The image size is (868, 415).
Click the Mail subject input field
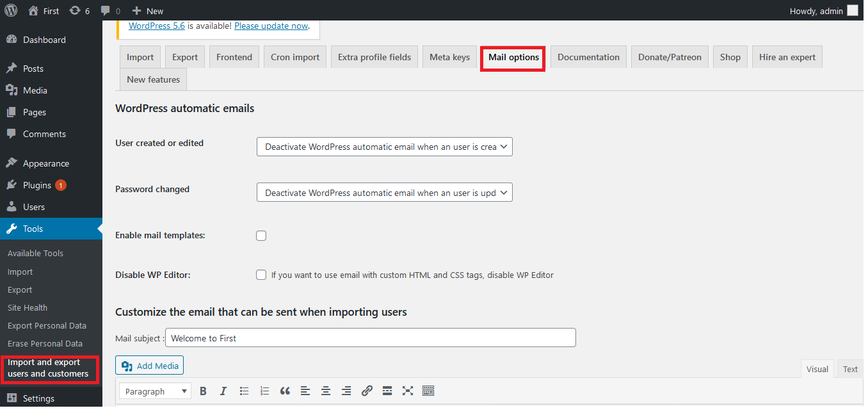coord(370,338)
